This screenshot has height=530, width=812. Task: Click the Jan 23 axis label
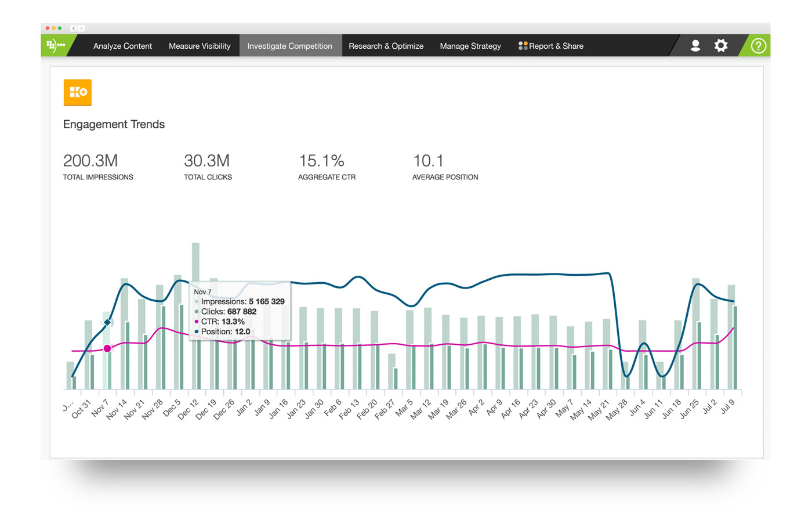(295, 409)
